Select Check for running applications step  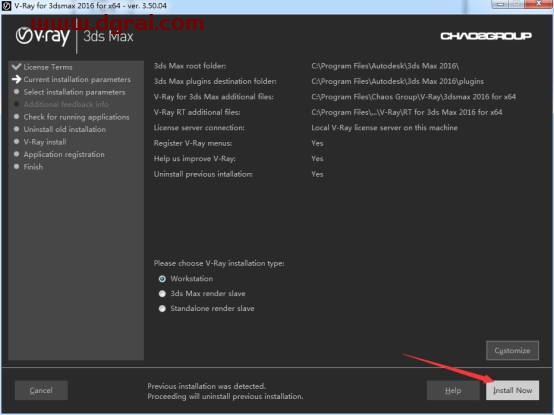pos(76,117)
